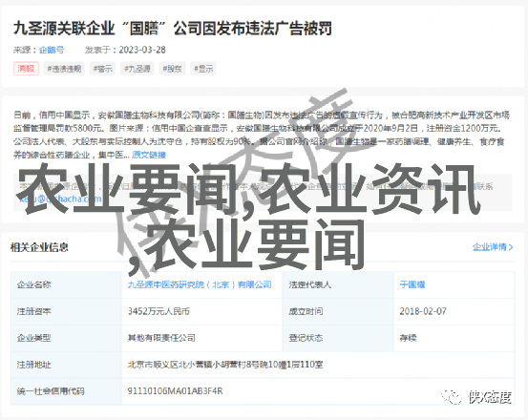Select the 相关企业信息 section heading
This screenshot has width=528, height=420.
pyautogui.click(x=39, y=247)
